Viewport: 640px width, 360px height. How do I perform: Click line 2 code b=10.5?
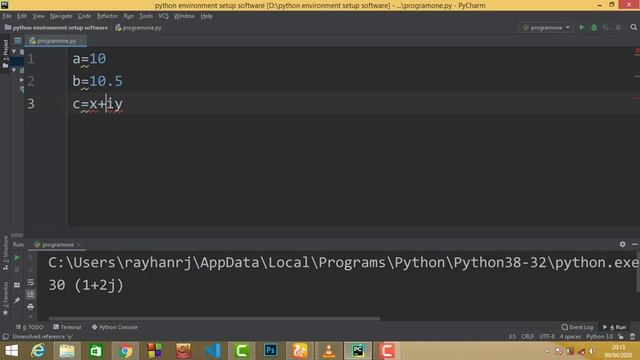click(x=98, y=81)
